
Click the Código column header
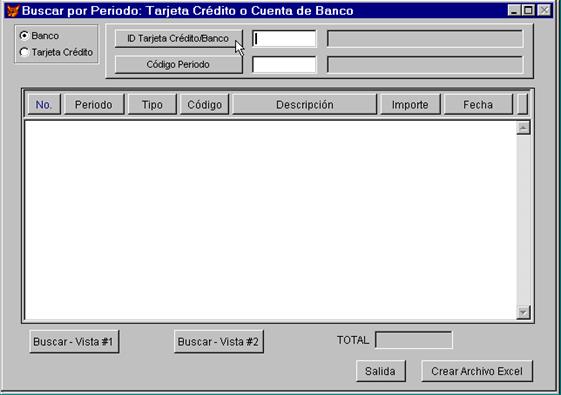[204, 105]
